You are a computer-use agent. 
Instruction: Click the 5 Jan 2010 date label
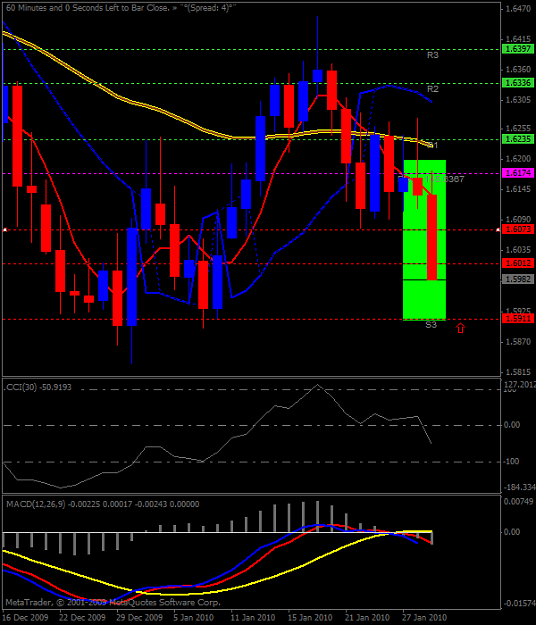coord(194,617)
